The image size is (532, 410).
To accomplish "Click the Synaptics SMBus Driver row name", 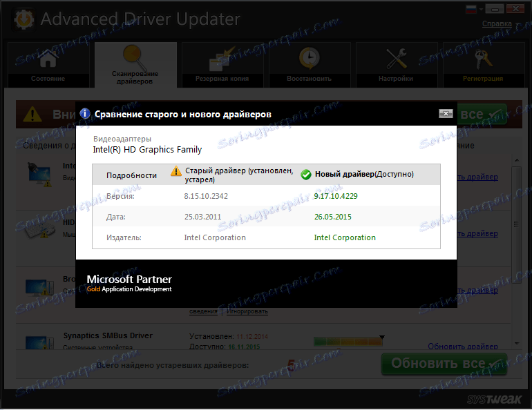I will pos(108,335).
